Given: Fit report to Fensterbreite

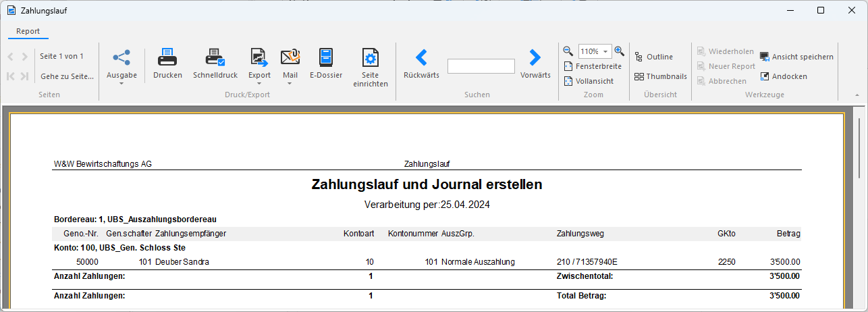Looking at the screenshot, I should (x=593, y=66).
